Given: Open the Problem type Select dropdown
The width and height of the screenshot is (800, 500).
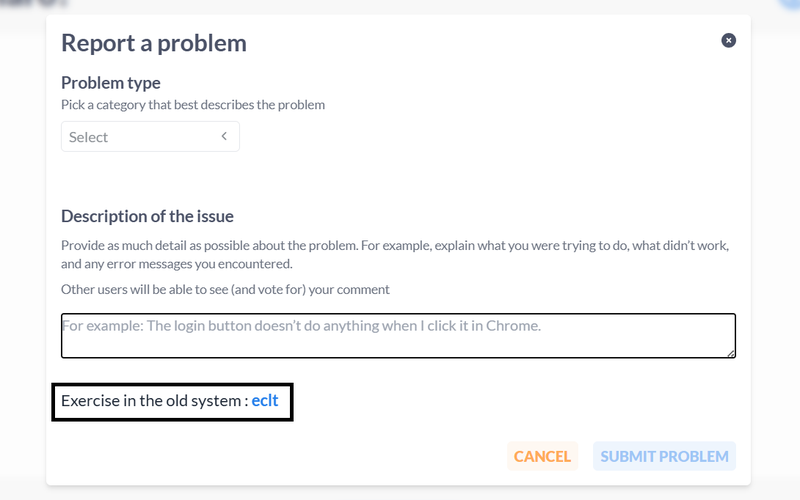Looking at the screenshot, I should [x=150, y=137].
